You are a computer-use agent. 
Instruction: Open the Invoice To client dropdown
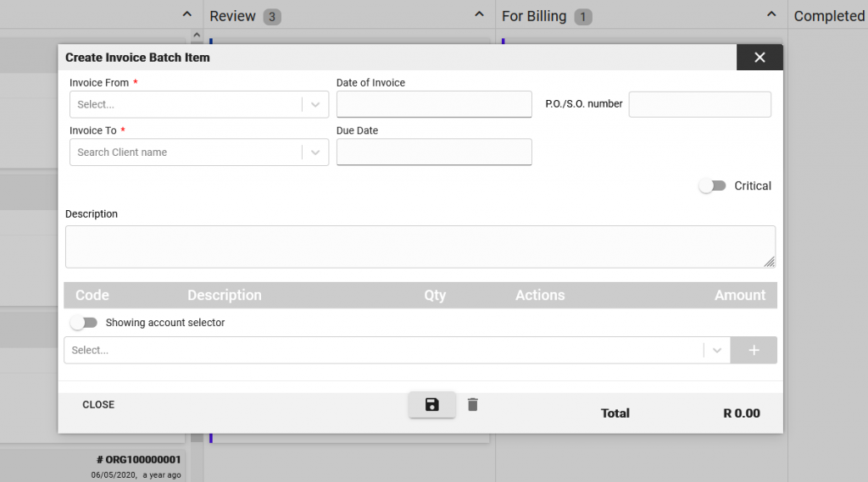198,152
